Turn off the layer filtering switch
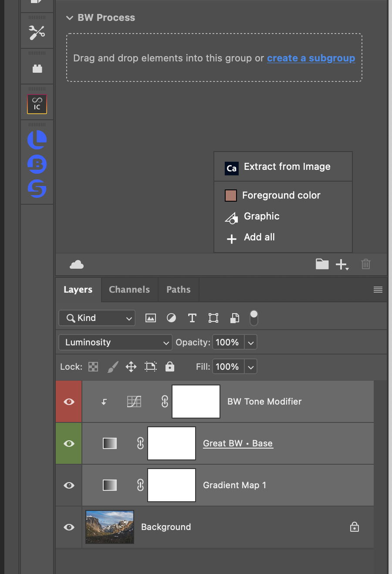Screen dimensions: 392x574 point(254,318)
